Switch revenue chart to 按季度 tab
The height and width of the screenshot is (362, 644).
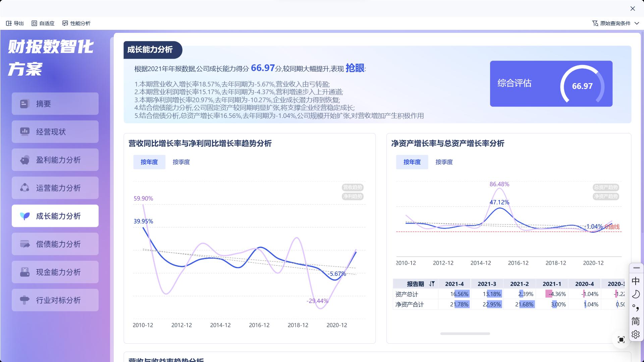click(181, 162)
